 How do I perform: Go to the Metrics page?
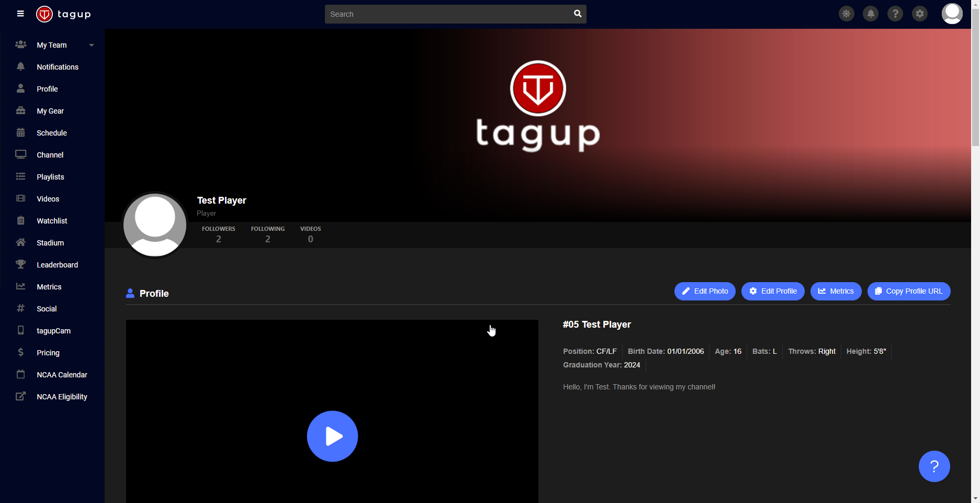pyautogui.click(x=49, y=286)
